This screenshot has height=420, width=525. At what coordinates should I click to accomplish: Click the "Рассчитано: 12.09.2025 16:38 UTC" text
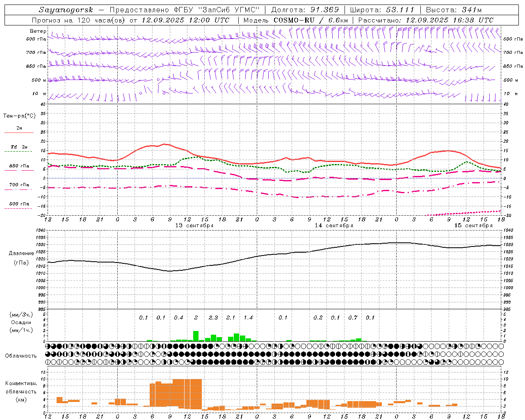point(426,20)
